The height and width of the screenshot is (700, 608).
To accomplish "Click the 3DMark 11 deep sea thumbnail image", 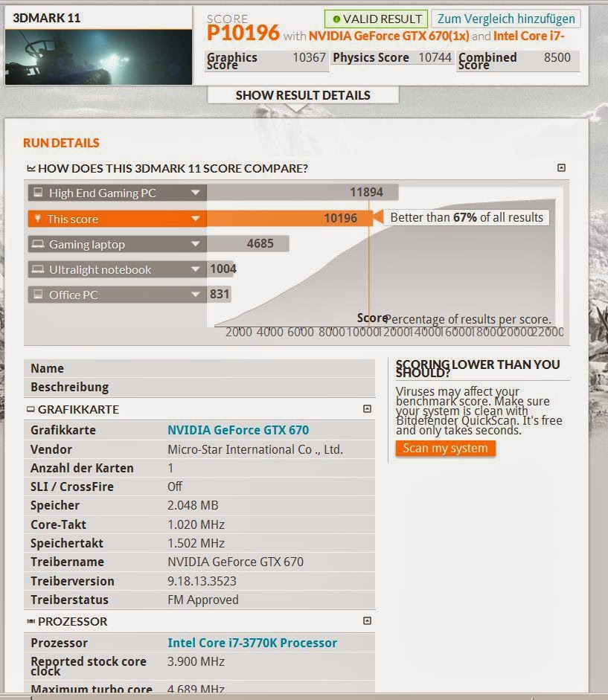I will (98, 57).
